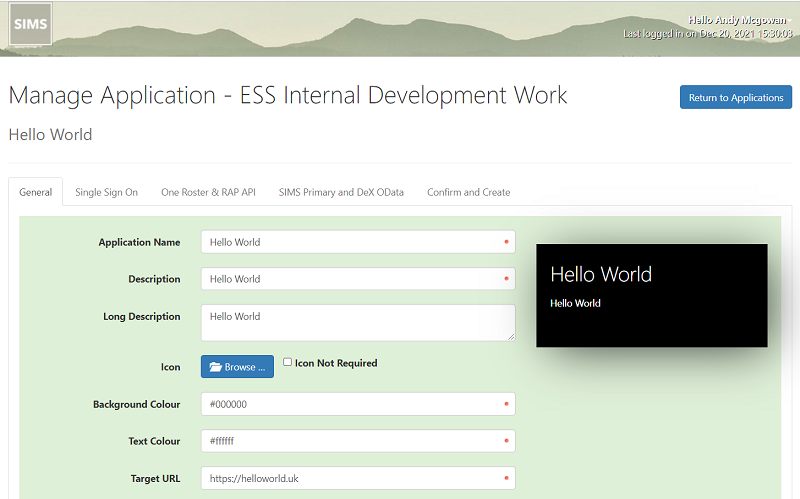Click the Background Colour field showing #000000
Screen dimensions: 800x499
pos(358,404)
